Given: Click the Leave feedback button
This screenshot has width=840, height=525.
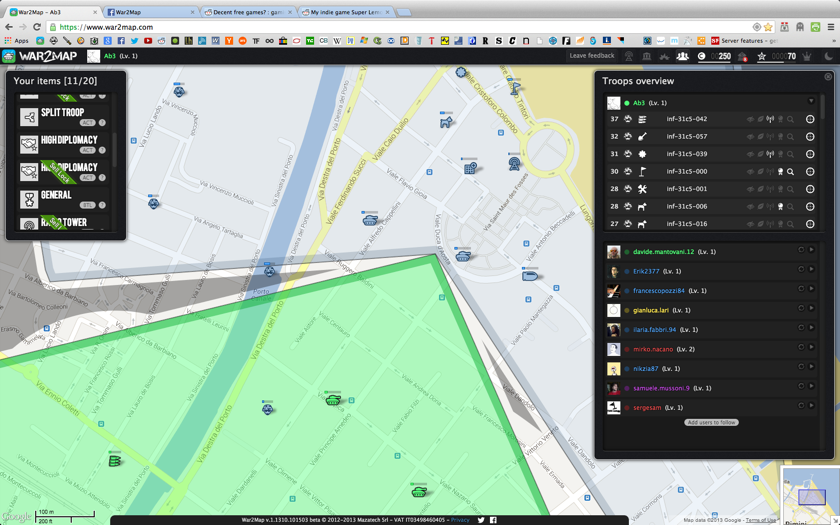Looking at the screenshot, I should 592,56.
